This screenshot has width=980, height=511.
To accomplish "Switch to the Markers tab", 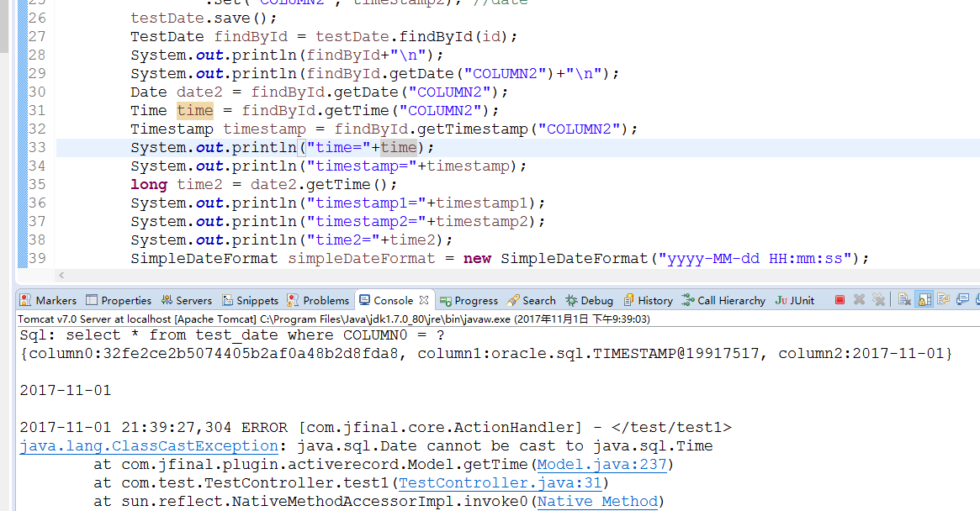I will 48,300.
